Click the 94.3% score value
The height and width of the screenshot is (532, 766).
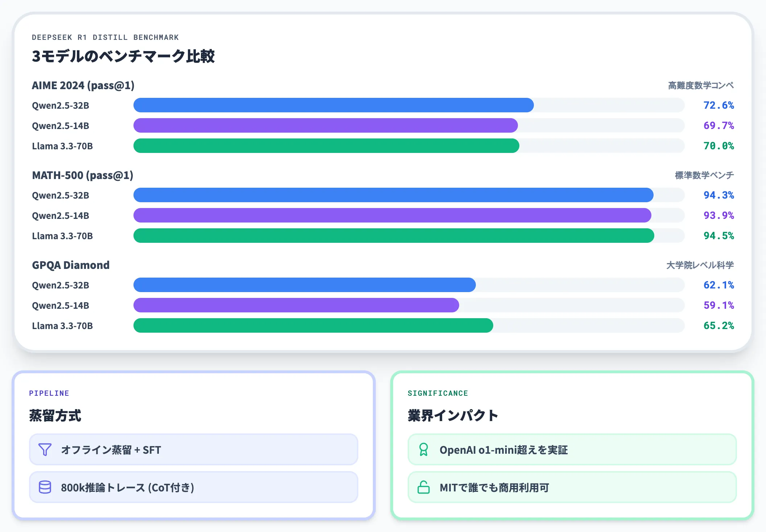pyautogui.click(x=718, y=195)
